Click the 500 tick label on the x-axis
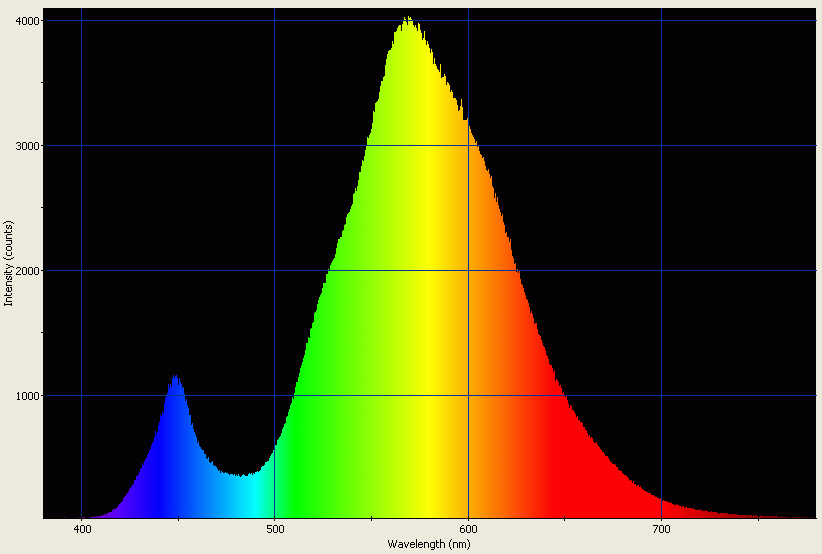Image resolution: width=822 pixels, height=554 pixels. point(275,528)
